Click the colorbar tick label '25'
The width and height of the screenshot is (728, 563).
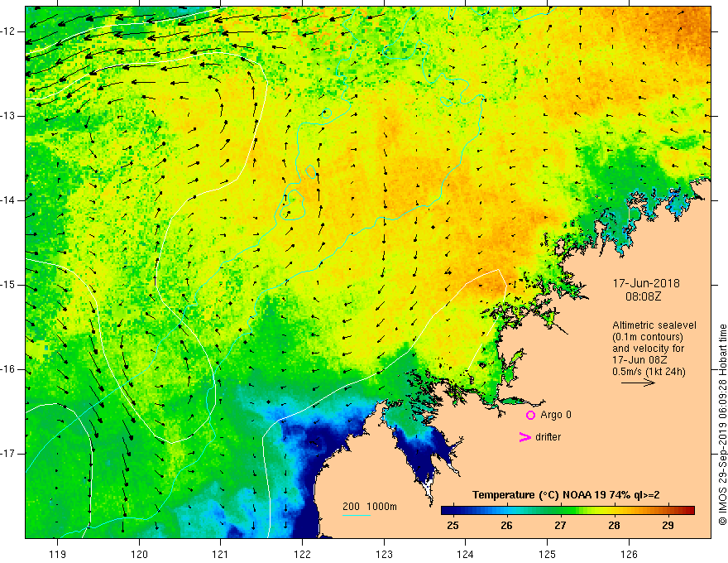(x=453, y=526)
